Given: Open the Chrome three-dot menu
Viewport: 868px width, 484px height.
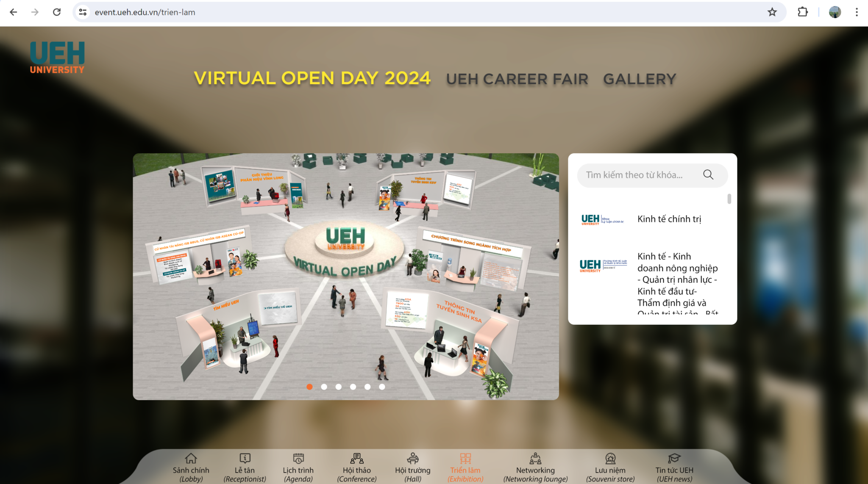Looking at the screenshot, I should click(857, 12).
